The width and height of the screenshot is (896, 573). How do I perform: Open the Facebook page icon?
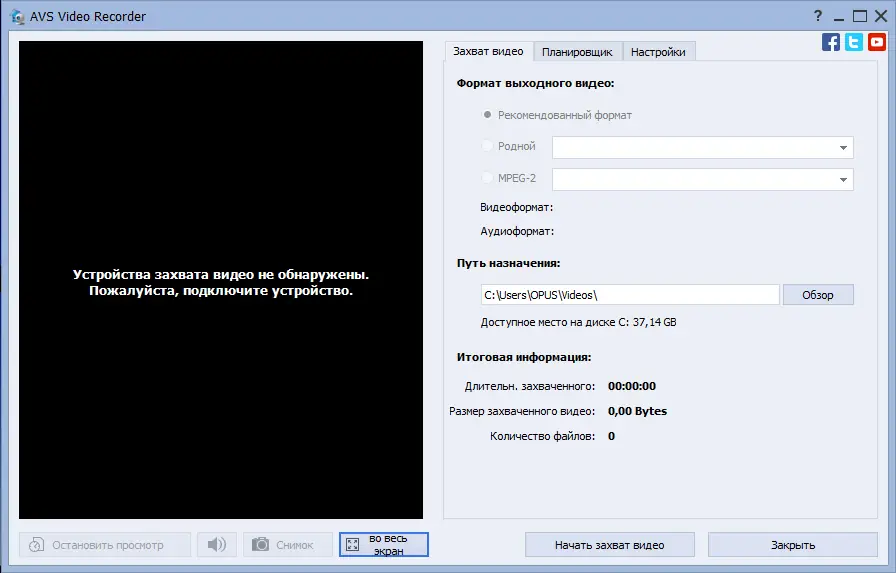(x=831, y=42)
